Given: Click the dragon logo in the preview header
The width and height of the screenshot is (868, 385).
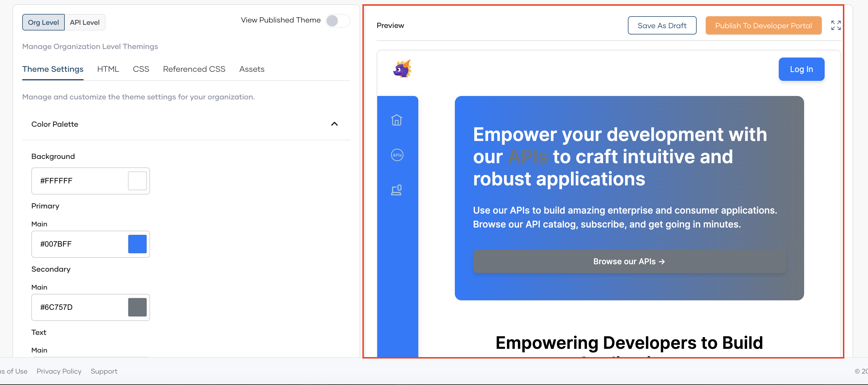Looking at the screenshot, I should 403,69.
